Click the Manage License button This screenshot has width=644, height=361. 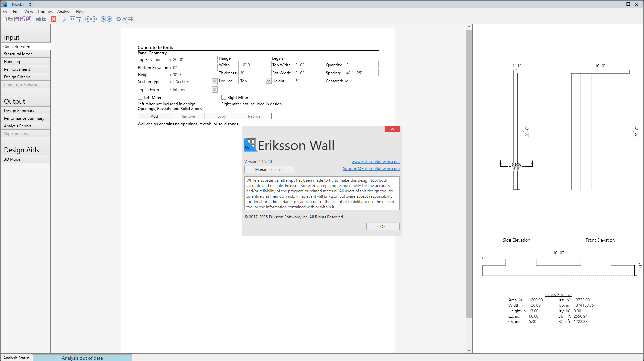coord(269,170)
